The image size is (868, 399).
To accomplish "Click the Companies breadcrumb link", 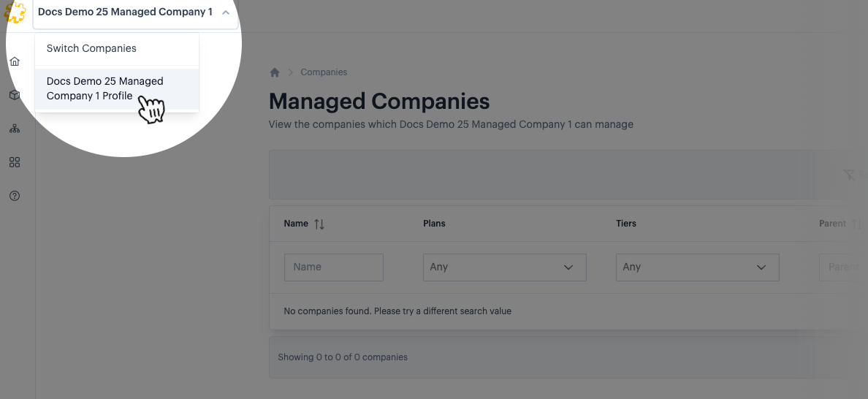I will pos(324,72).
